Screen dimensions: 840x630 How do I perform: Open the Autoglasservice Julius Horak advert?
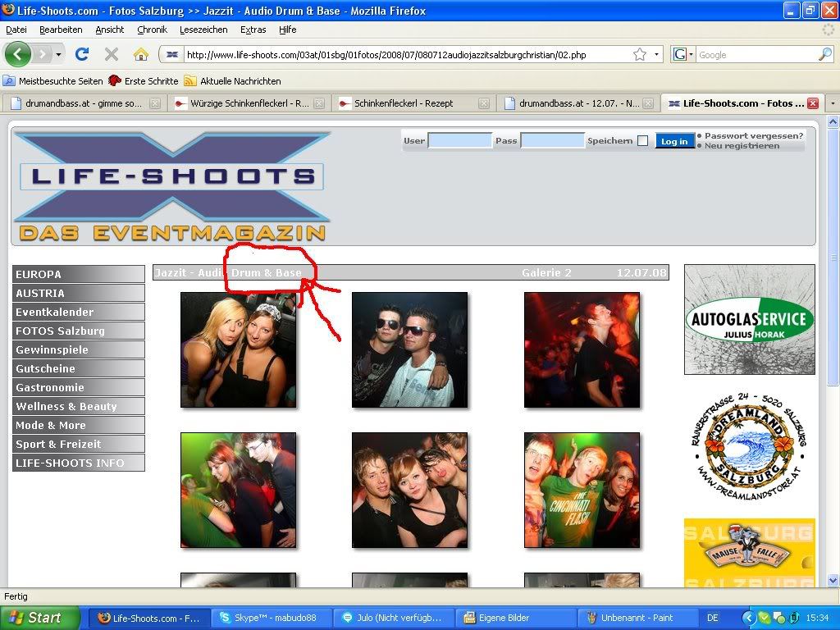[750, 319]
